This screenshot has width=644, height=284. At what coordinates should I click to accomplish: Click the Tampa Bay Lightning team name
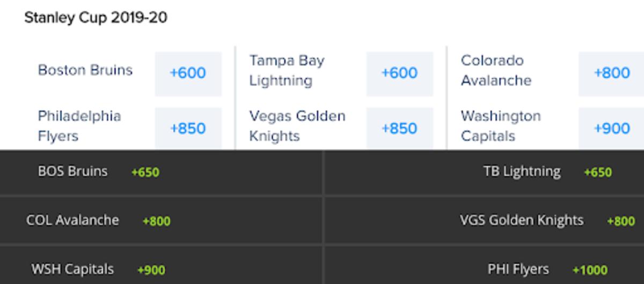[x=287, y=70]
